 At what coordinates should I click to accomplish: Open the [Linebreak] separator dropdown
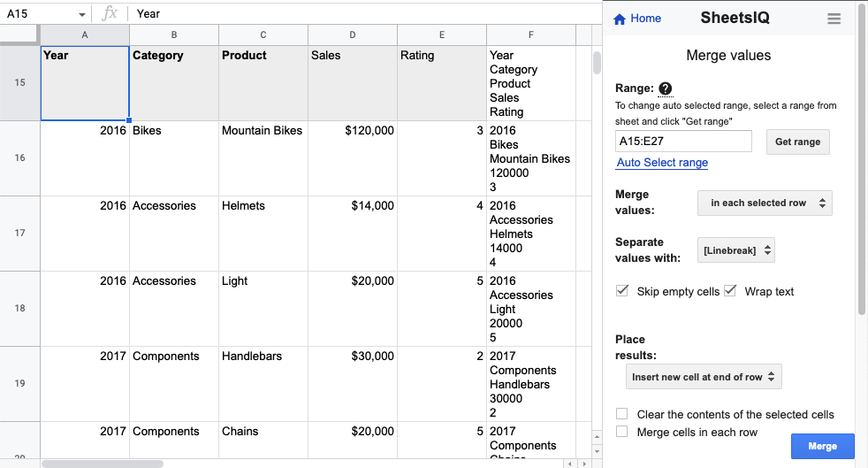[735, 250]
